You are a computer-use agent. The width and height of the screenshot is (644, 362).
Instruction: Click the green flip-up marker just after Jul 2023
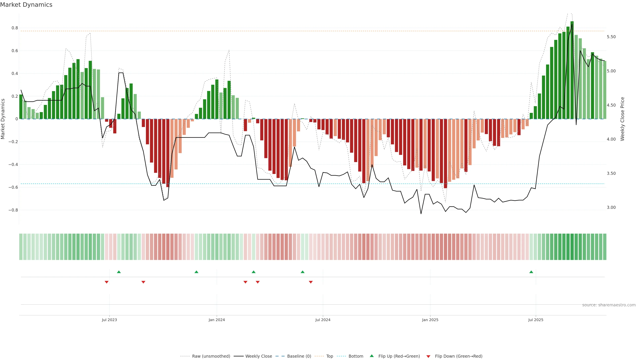click(119, 272)
